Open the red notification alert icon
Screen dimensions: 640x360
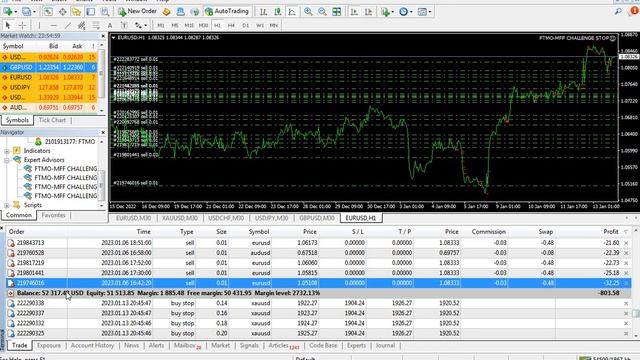pos(634,11)
